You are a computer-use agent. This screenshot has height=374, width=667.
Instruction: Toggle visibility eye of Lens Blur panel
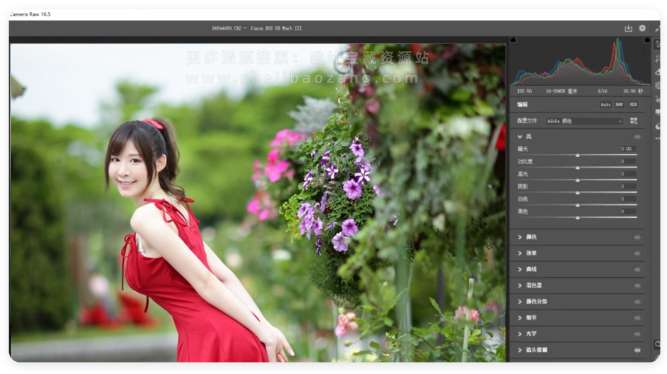[637, 350]
